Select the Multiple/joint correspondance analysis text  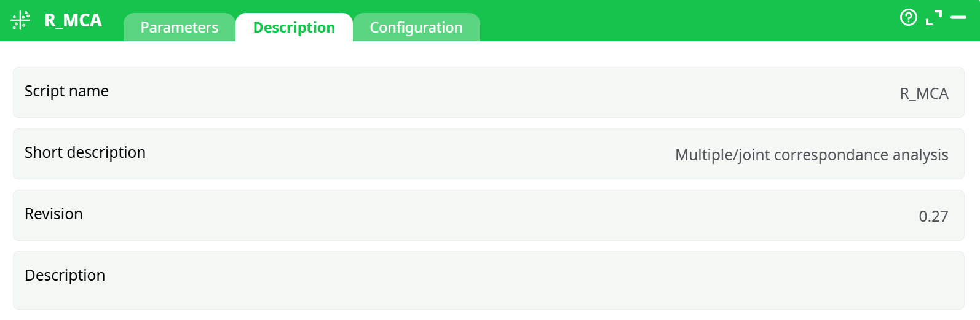(x=811, y=155)
